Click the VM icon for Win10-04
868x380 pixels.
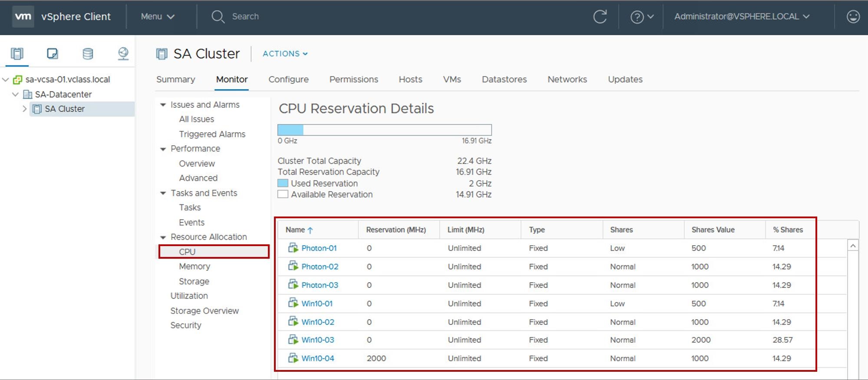293,358
